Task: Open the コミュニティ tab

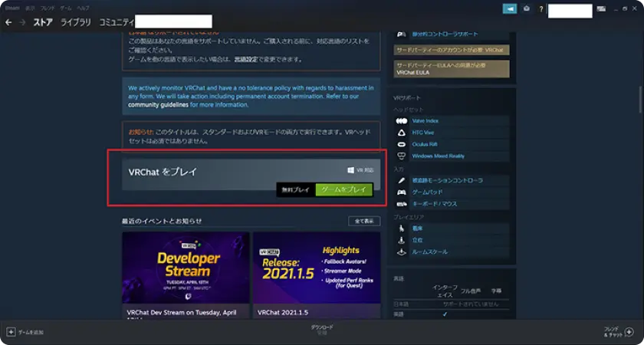Action: coord(117,22)
